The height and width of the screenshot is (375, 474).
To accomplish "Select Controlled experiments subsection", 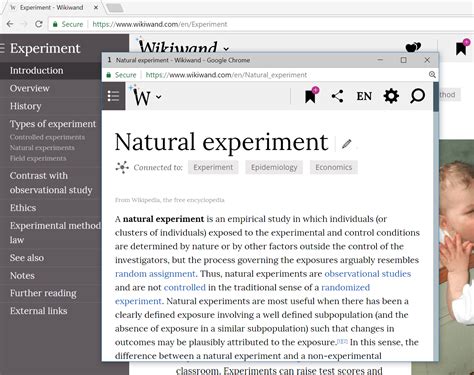I will [x=47, y=137].
